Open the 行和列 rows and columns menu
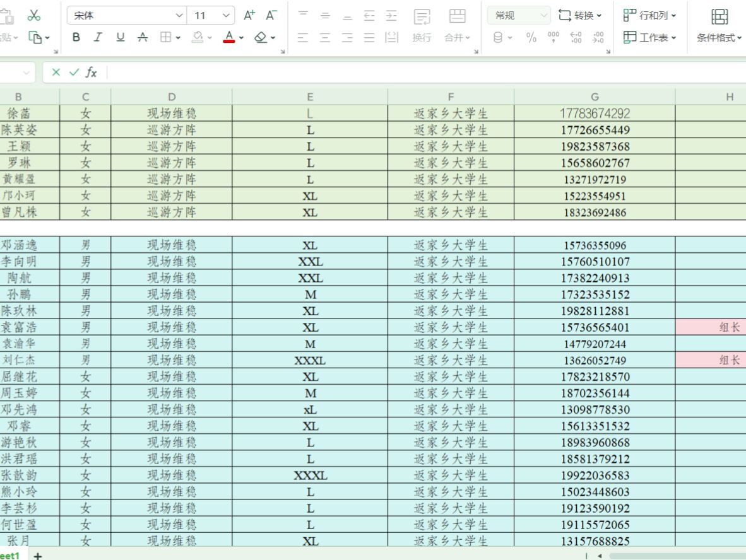Screen dimensions: 746x560 [649, 15]
